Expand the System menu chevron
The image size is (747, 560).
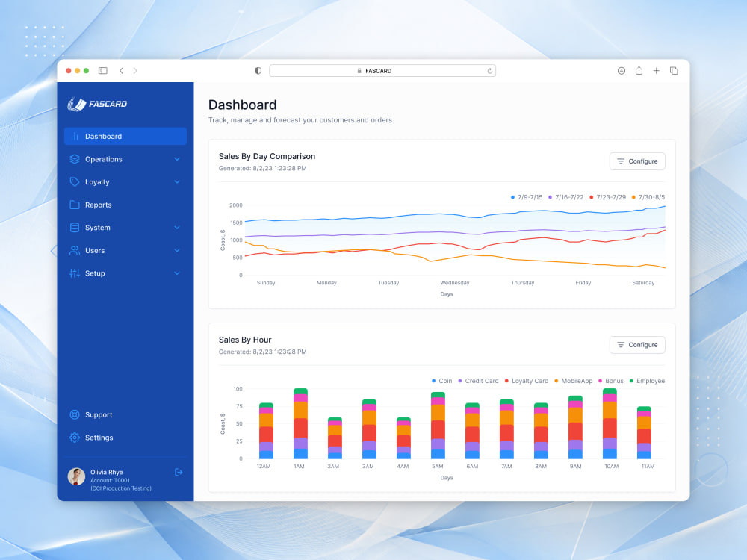[x=177, y=228]
